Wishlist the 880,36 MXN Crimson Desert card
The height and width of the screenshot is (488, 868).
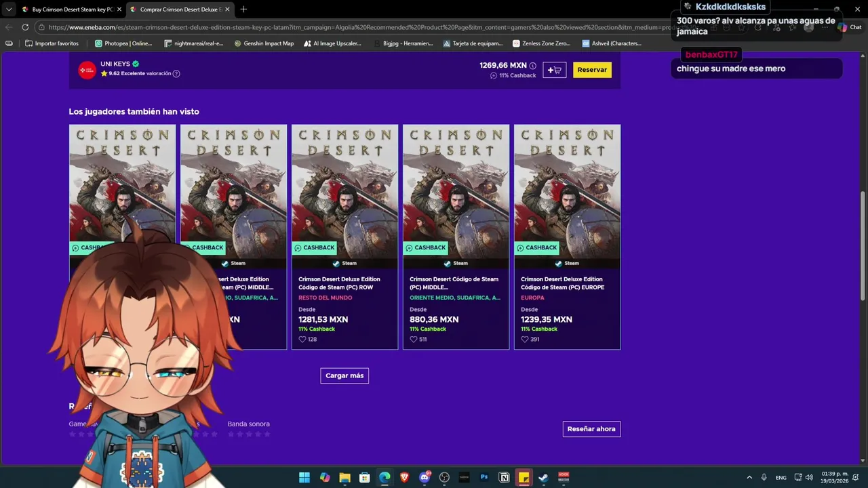(x=414, y=339)
